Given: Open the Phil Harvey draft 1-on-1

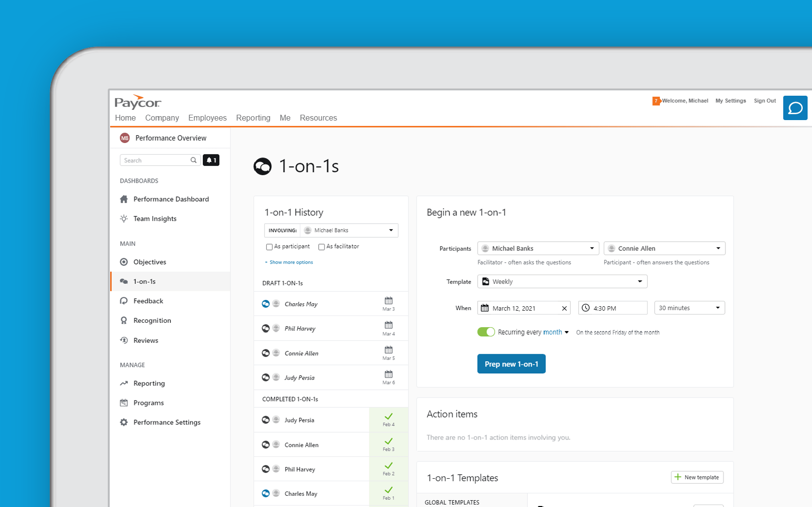Looking at the screenshot, I should [331, 328].
